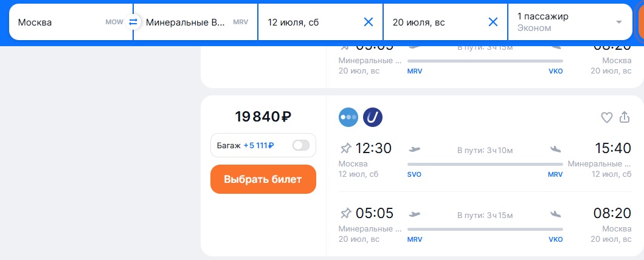Add ticket to favorites with heart icon

pyautogui.click(x=606, y=118)
